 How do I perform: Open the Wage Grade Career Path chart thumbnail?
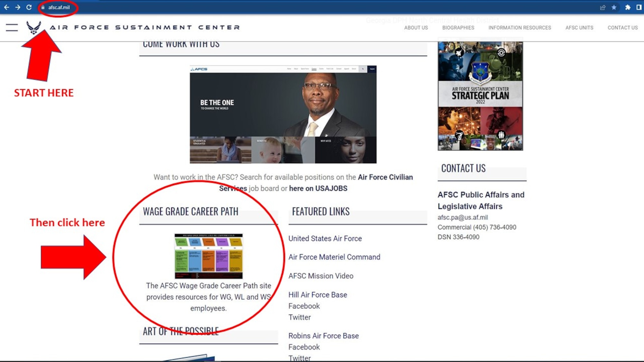click(209, 256)
